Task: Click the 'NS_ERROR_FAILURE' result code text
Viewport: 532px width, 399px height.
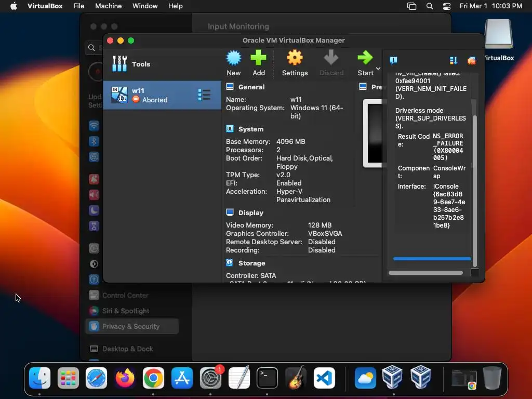Action: [x=448, y=139]
